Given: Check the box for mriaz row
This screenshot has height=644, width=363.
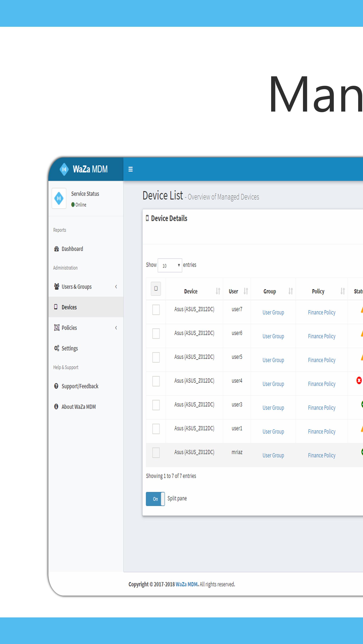Looking at the screenshot, I should [156, 452].
